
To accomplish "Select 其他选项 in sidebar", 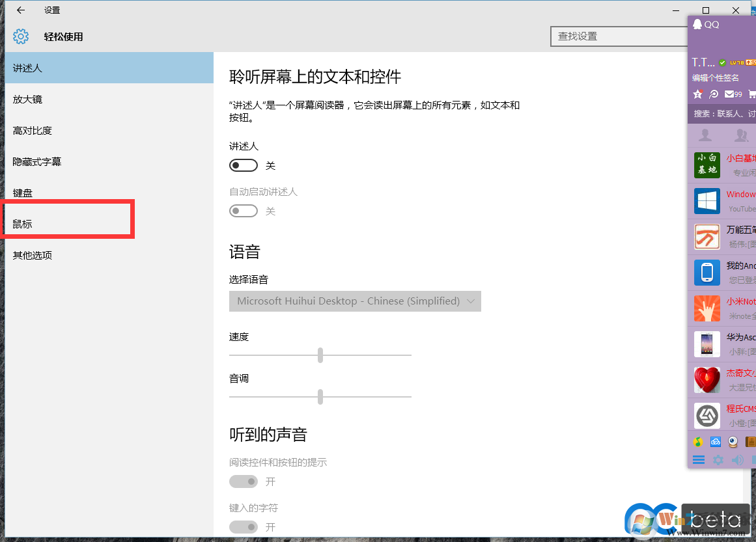I will pyautogui.click(x=109, y=255).
